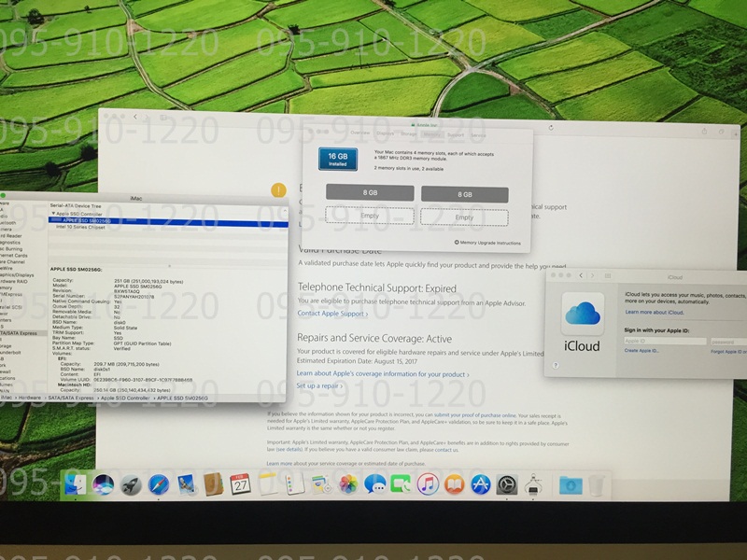Click the Set up a repair link
This screenshot has width=747, height=560.
319,385
